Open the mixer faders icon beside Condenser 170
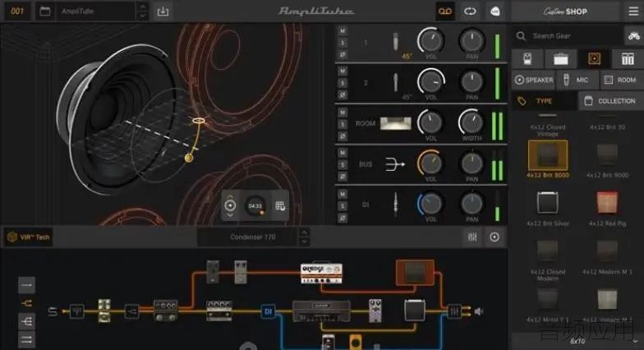Viewport: 644px width, 350px height. coord(472,237)
